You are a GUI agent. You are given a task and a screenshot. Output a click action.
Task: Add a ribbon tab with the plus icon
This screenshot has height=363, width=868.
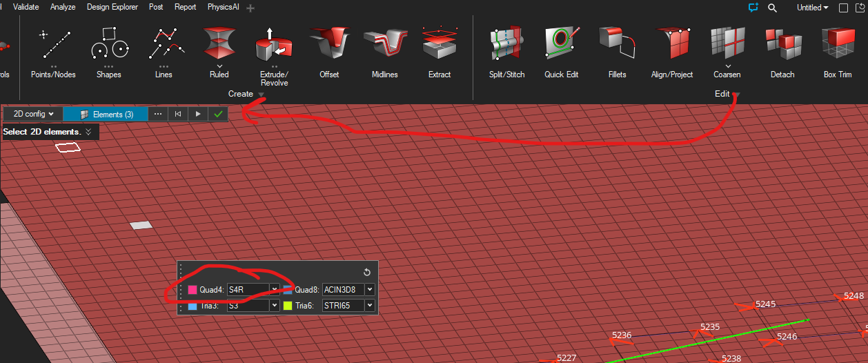point(250,8)
